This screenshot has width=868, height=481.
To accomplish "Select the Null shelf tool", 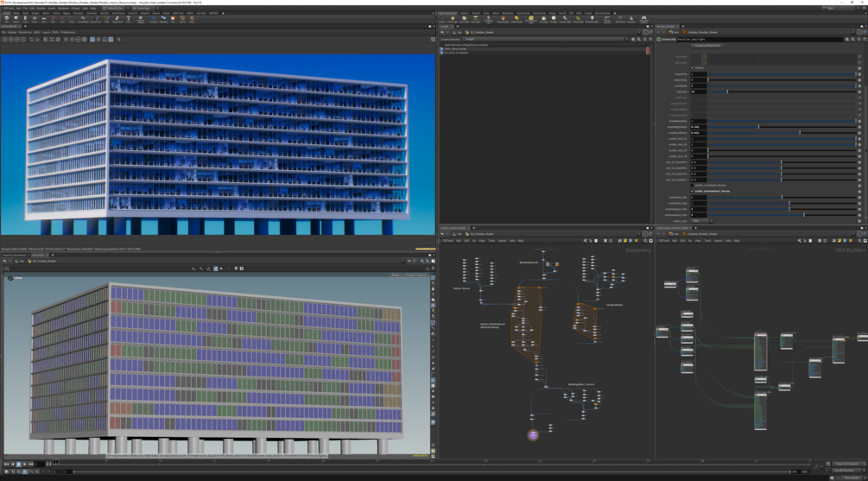I will (x=54, y=19).
